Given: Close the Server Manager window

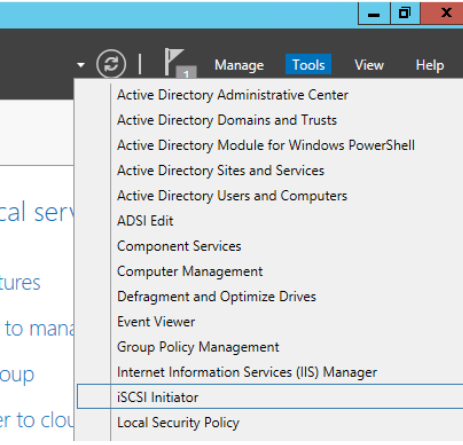Looking at the screenshot, I should click(x=442, y=13).
